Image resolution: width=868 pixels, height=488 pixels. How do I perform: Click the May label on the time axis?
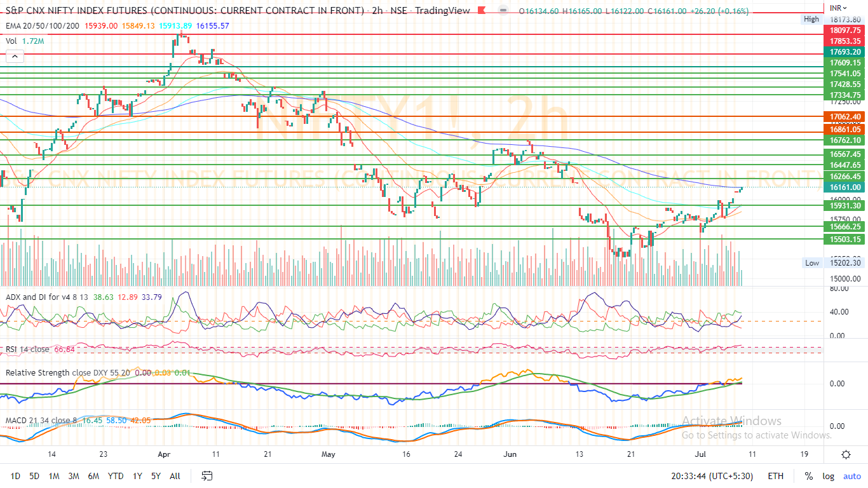(x=328, y=455)
